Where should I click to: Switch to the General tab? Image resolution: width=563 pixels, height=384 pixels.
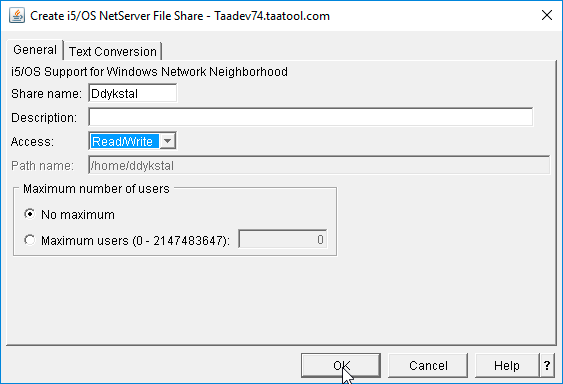35,50
